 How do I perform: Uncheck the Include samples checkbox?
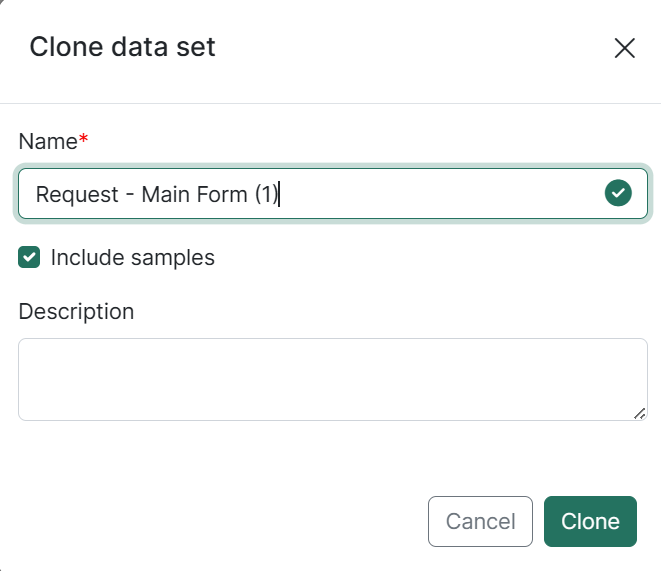pyautogui.click(x=29, y=257)
